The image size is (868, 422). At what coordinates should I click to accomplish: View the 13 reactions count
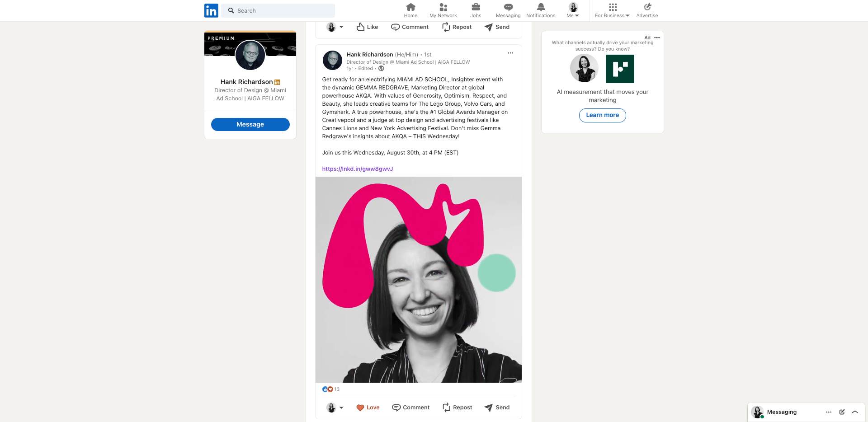pos(337,389)
